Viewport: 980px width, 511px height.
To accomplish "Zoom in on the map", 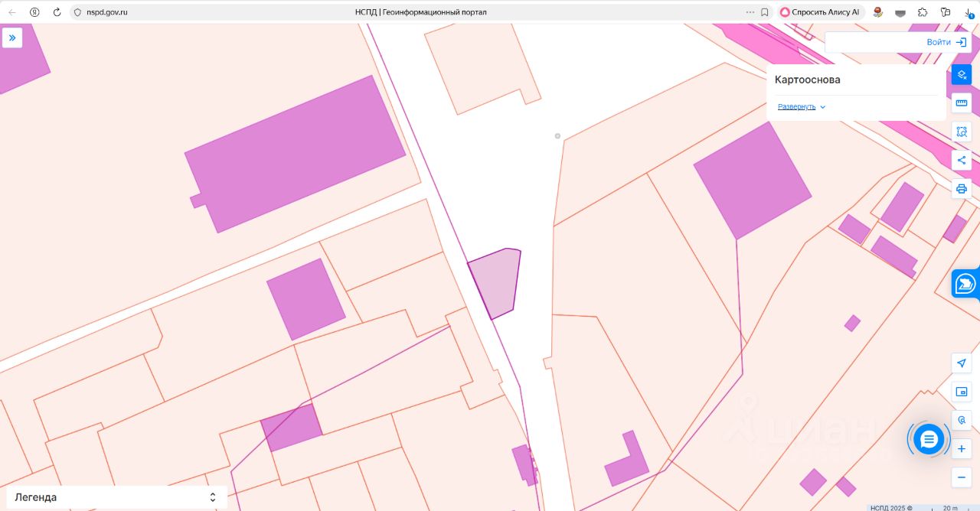I will pos(962,448).
